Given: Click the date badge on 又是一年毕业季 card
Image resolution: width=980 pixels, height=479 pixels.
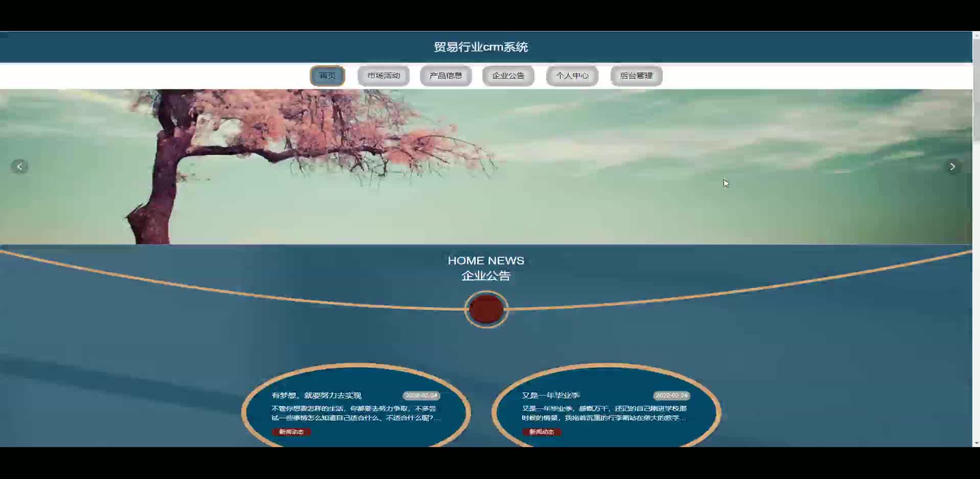Looking at the screenshot, I should click(x=672, y=396).
